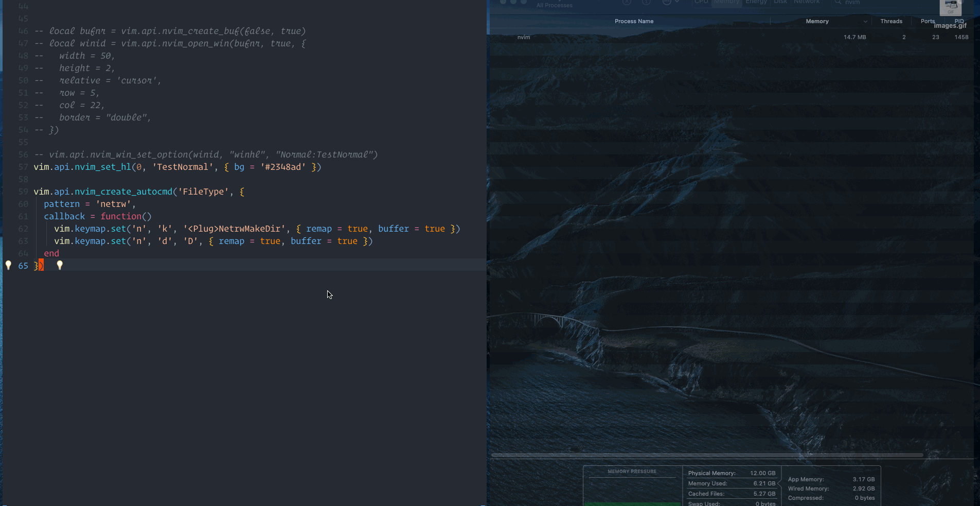Open the more-actions ellipsis dropdown in Activity Monitor toolbar
Image resolution: width=980 pixels, height=506 pixels.
(670, 3)
